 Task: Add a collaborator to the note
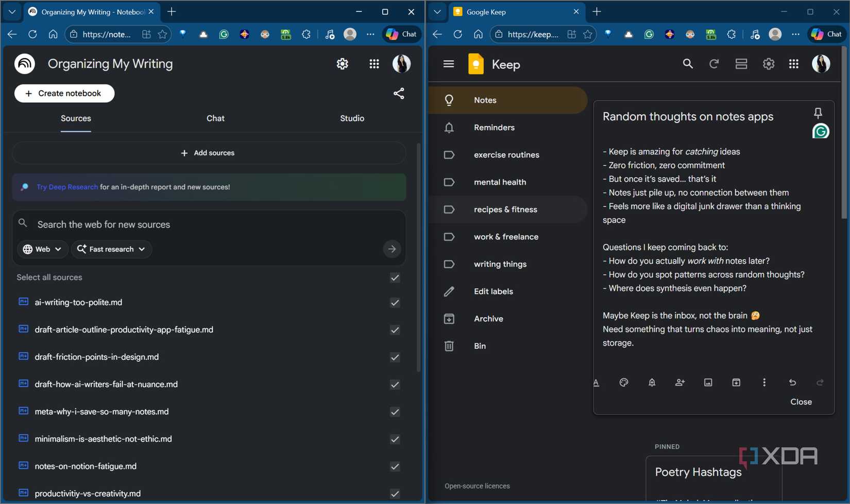coord(680,383)
